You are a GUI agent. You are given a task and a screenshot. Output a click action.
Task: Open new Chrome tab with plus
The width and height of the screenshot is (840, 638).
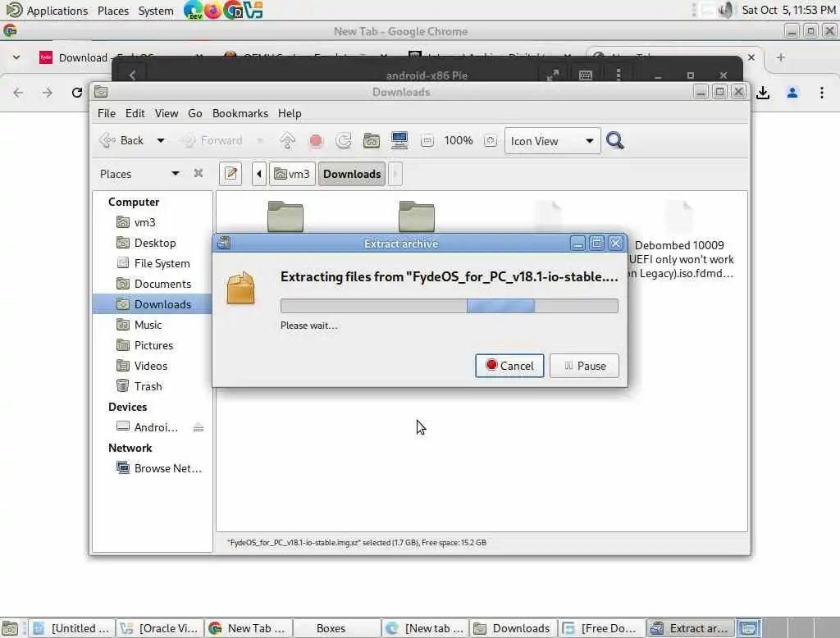[x=781, y=57]
